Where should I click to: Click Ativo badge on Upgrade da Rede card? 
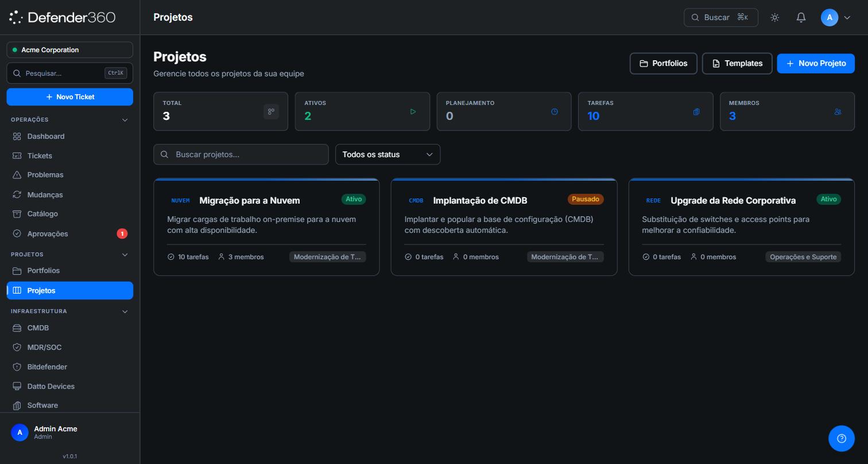point(829,199)
